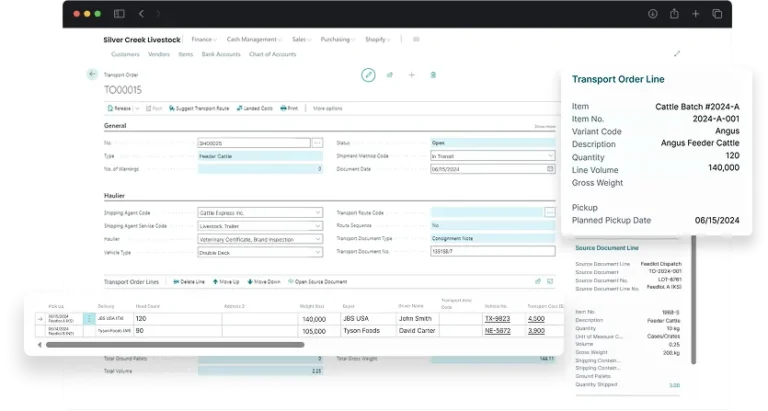Screen dimensions: 768x411
Task: Click driver name David Carter cell
Action: [417, 331]
